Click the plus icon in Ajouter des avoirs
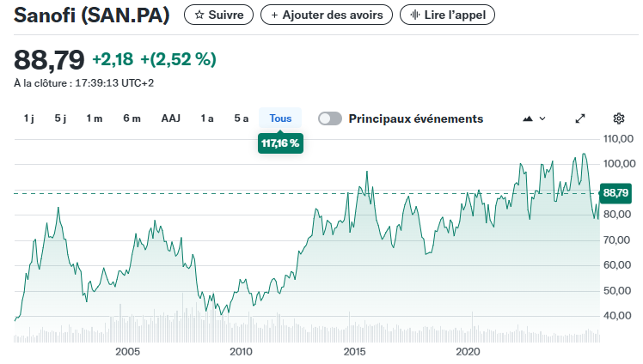 coord(275,15)
